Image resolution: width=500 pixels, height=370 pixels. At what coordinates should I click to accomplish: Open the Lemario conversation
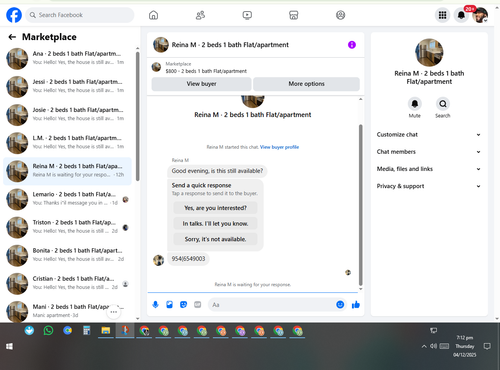(67, 199)
